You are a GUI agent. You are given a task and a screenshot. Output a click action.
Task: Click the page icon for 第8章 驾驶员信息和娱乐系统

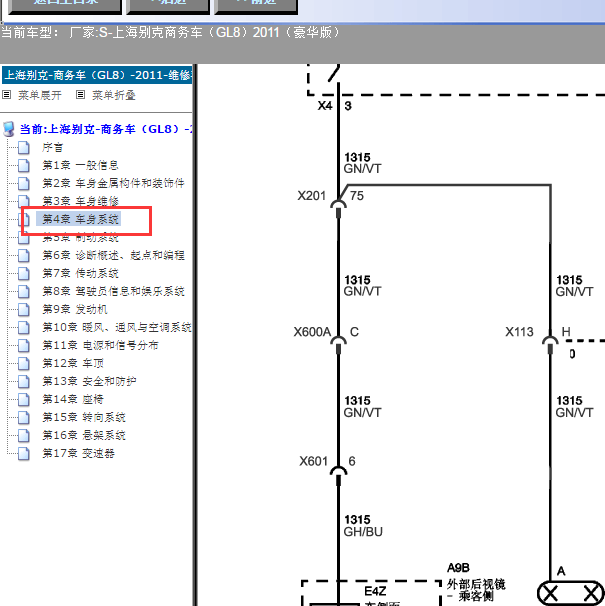click(x=24, y=291)
